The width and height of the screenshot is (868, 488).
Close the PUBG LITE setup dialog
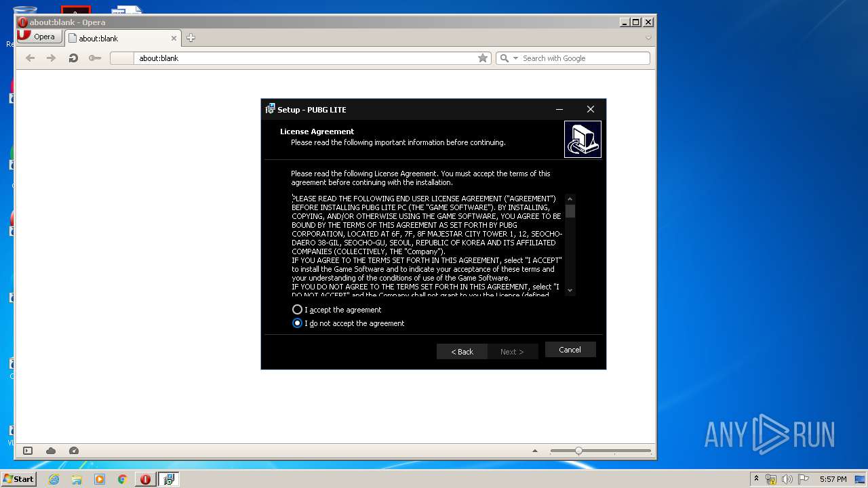point(591,109)
